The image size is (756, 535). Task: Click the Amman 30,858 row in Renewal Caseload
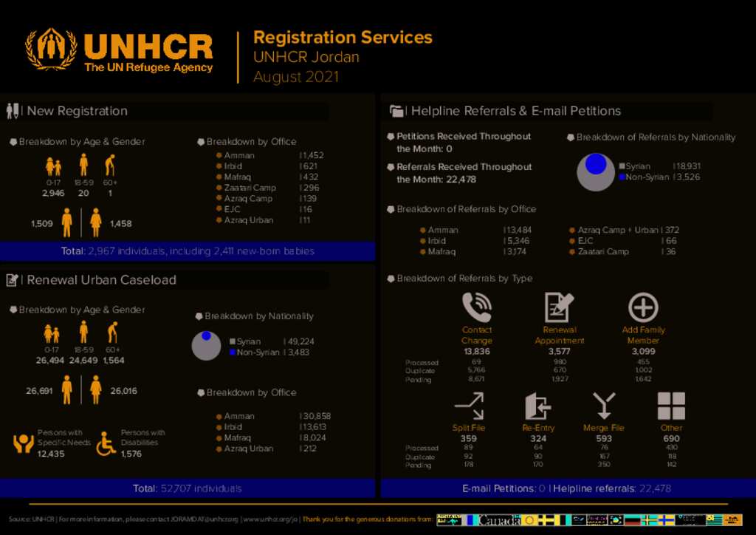coord(273,416)
